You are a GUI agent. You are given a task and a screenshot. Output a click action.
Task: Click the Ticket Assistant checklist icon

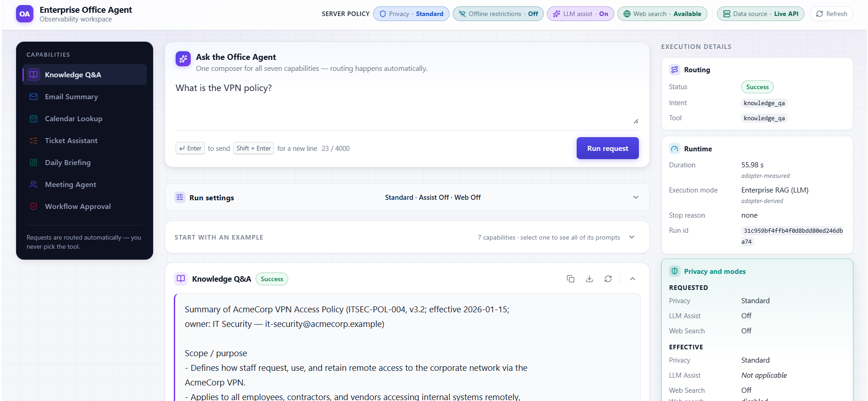tap(34, 140)
